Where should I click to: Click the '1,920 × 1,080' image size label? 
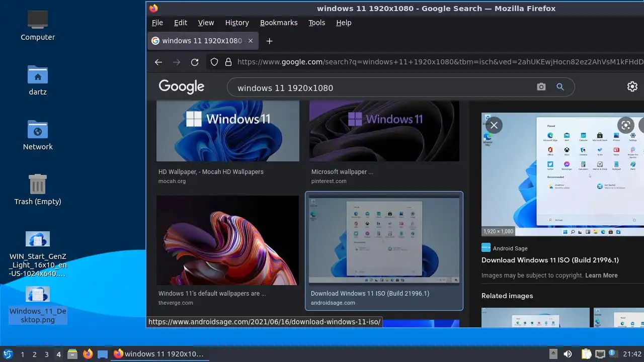(x=499, y=231)
